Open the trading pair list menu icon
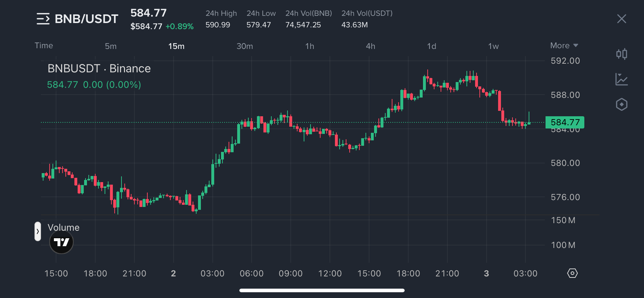The height and width of the screenshot is (298, 644). pos(43,19)
